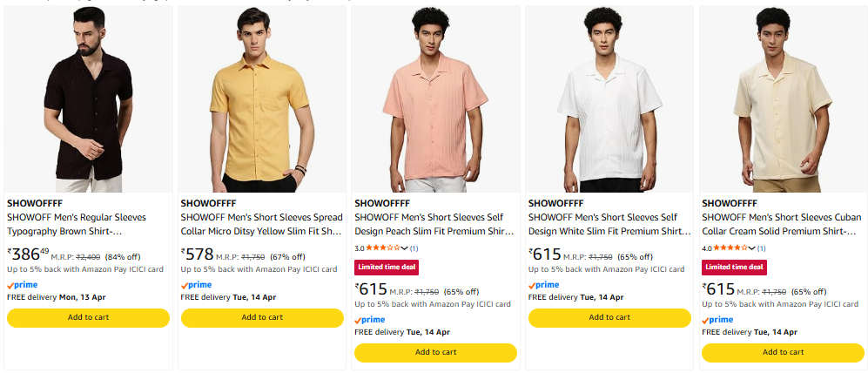This screenshot has height=373, width=868.
Task: Open the Micro Ditsy Yellow Shirt title link
Action: pos(261,224)
